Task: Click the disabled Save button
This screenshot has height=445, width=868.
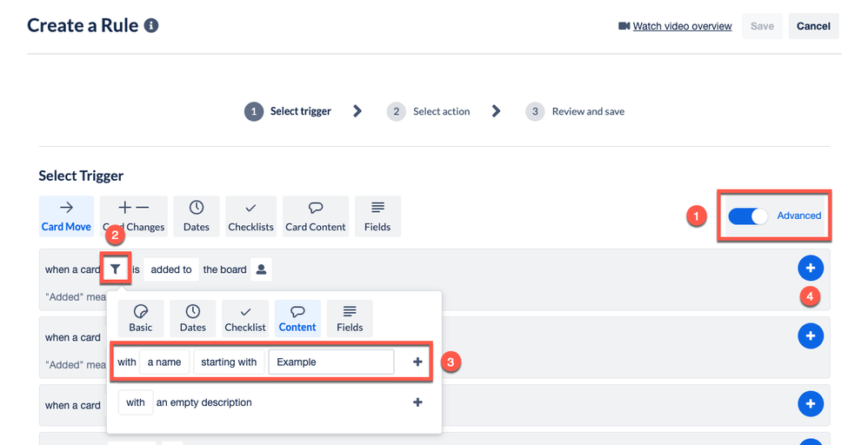Action: [762, 26]
